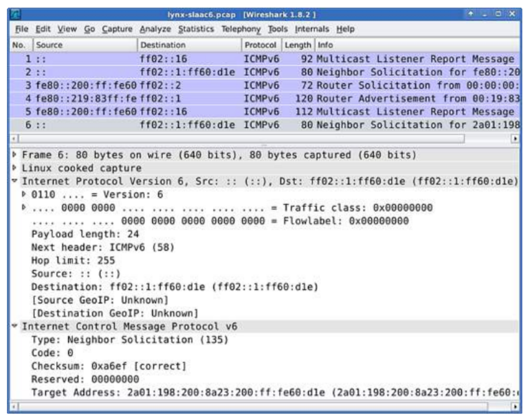The width and height of the screenshot is (530, 420).
Task: Open the Statistics menu
Action: [x=196, y=29]
